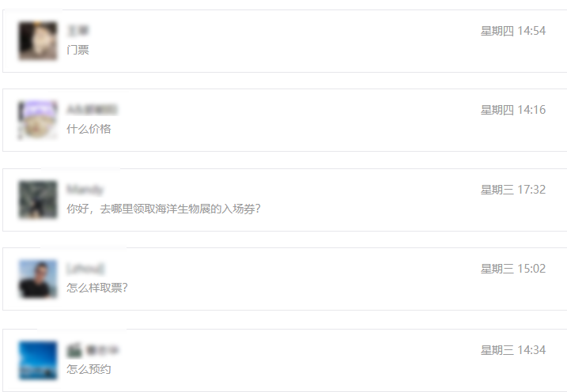Click the sender name above the 怎么样取票 message

pos(85,269)
